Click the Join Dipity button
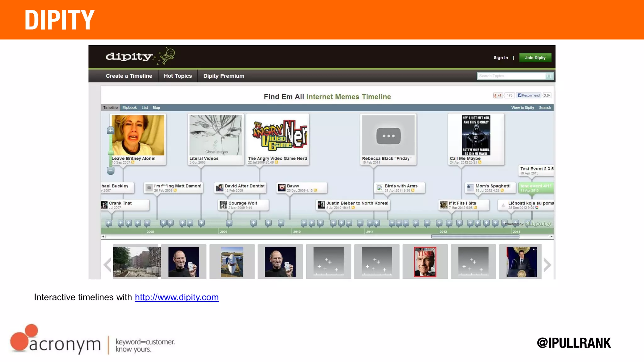The image size is (644, 362). point(535,58)
